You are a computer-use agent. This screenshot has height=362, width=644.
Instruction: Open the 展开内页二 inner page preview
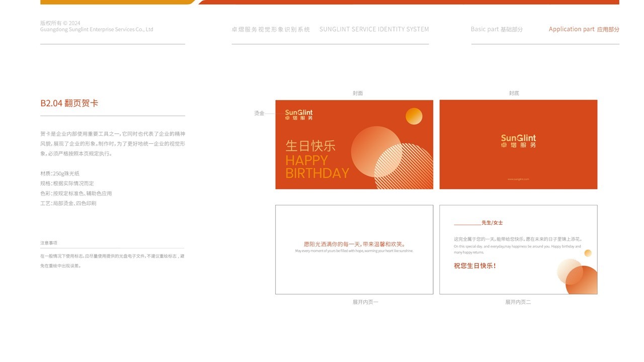pos(518,249)
